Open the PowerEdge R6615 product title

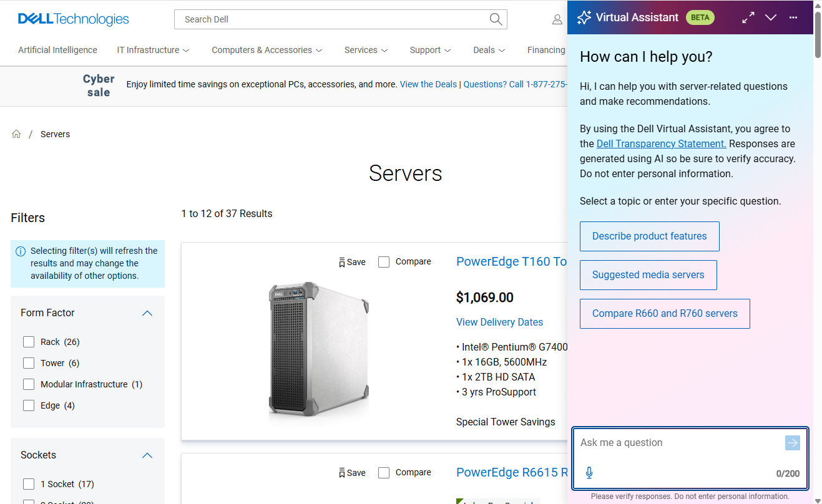point(512,472)
